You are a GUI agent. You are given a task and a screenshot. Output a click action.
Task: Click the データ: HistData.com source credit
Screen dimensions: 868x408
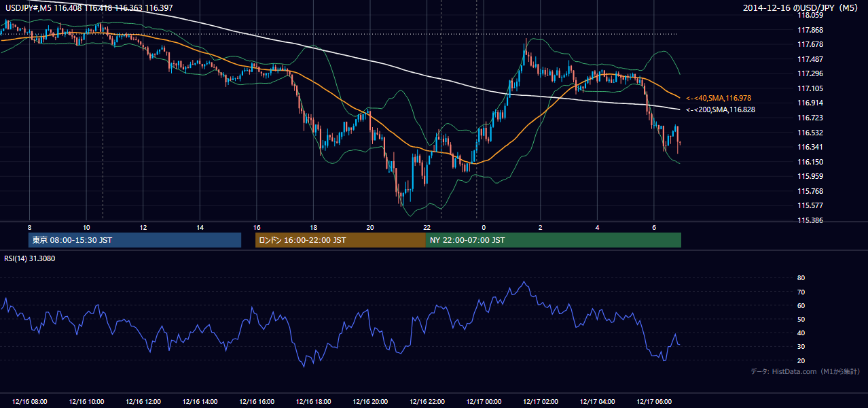[x=806, y=371]
